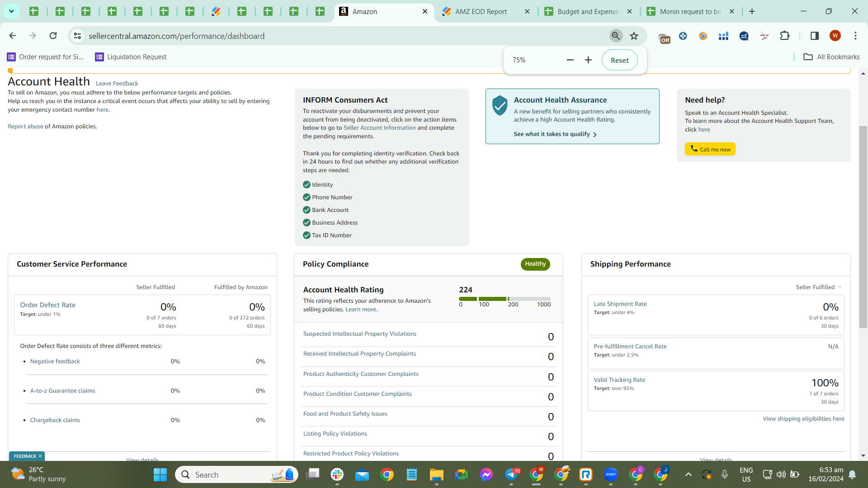Screen dimensions: 868x488
Task: Open File Explorer from the taskbar
Action: [x=436, y=474]
